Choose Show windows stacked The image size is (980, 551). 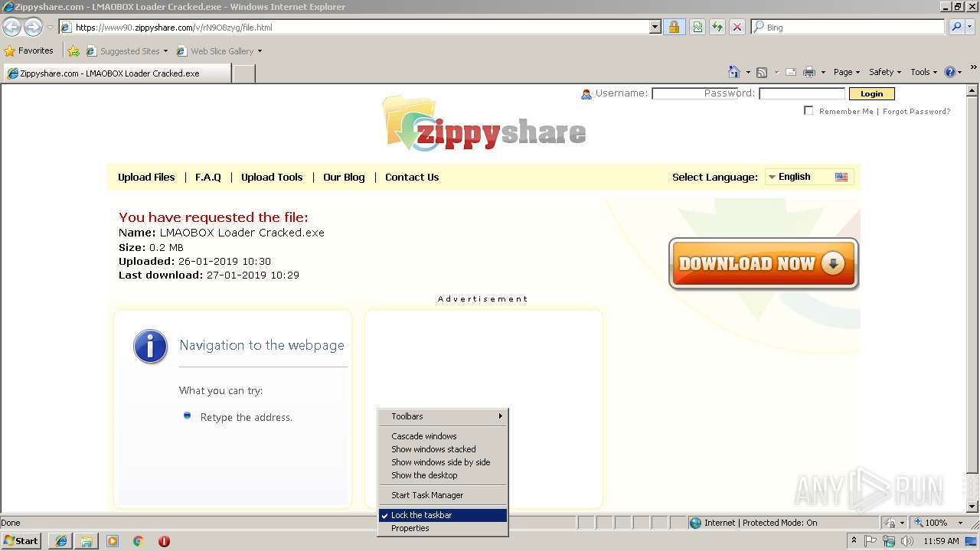pyautogui.click(x=443, y=449)
